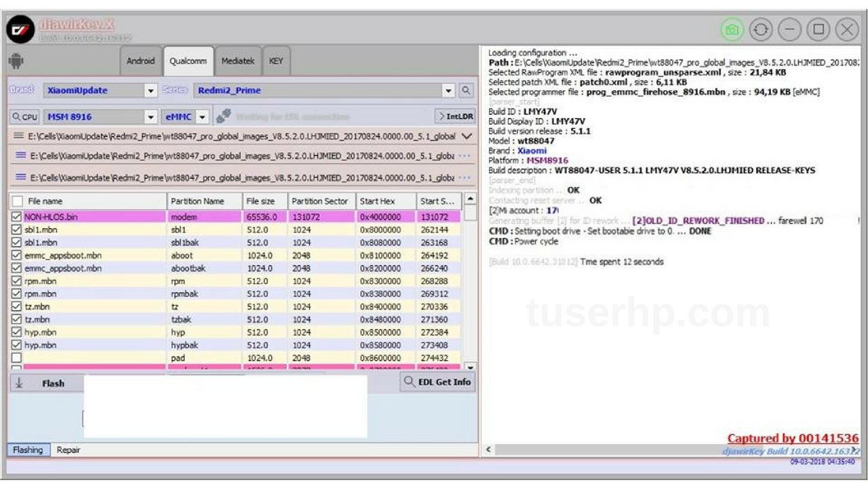Click the CPU search button
This screenshot has width=868, height=488.
(x=25, y=117)
